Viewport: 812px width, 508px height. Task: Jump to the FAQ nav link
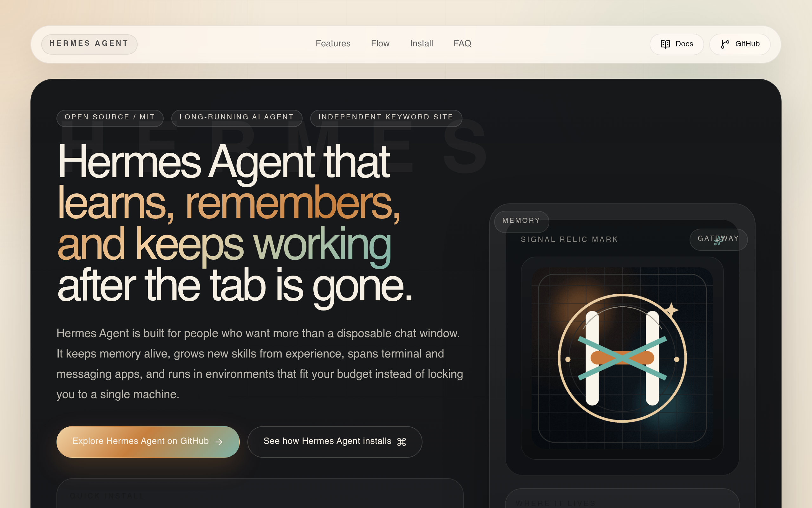tap(462, 44)
